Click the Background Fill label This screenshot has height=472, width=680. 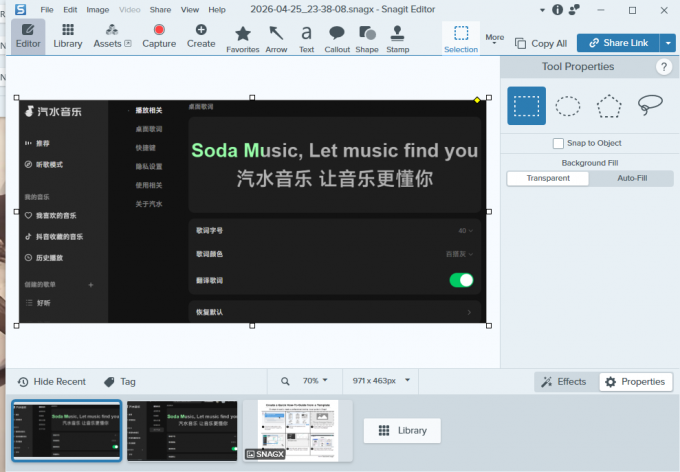click(x=590, y=163)
